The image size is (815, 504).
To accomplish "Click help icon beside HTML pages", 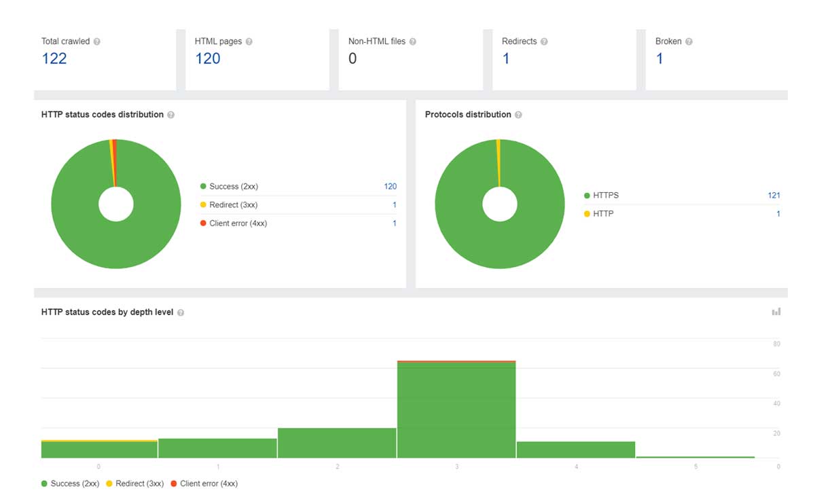I will [x=249, y=41].
